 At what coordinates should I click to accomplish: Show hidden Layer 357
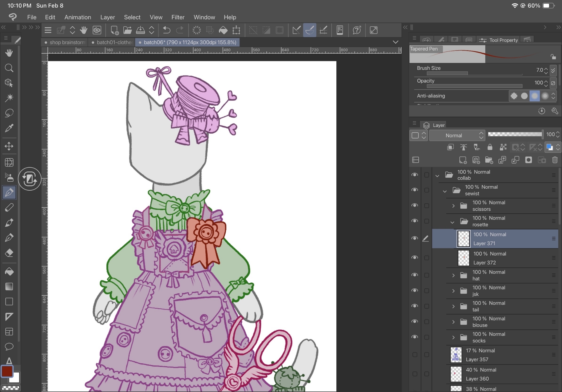tap(414, 355)
